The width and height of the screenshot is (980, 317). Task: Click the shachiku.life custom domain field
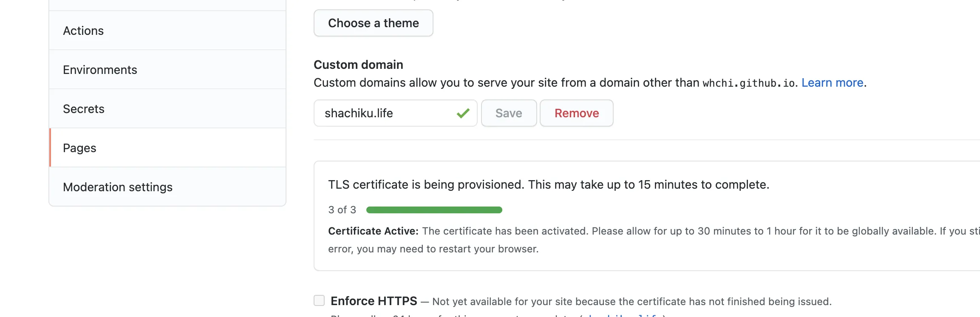395,113
